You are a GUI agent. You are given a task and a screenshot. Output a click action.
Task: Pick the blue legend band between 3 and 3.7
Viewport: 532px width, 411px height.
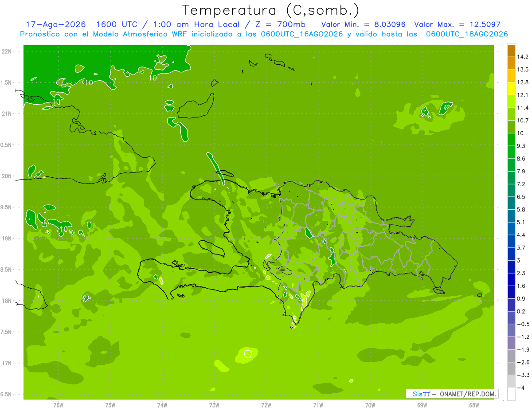(511, 254)
